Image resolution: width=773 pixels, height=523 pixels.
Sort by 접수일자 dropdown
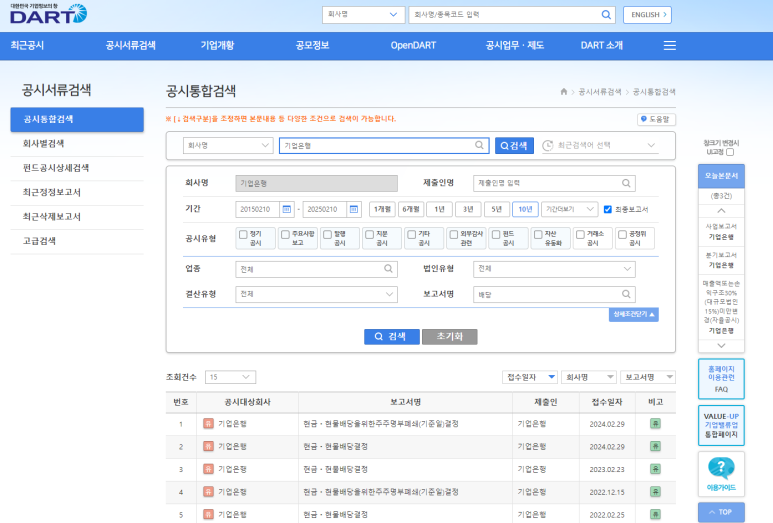coord(530,377)
